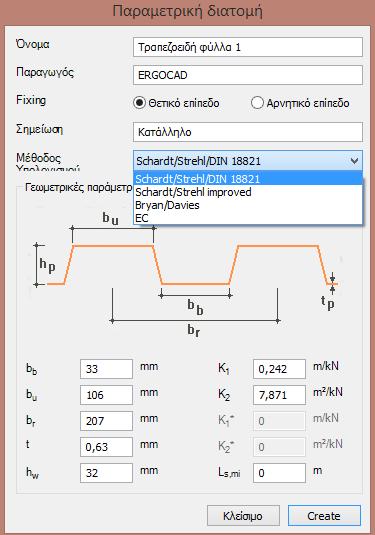
Task: Click the Fixing label
Action: (31, 100)
